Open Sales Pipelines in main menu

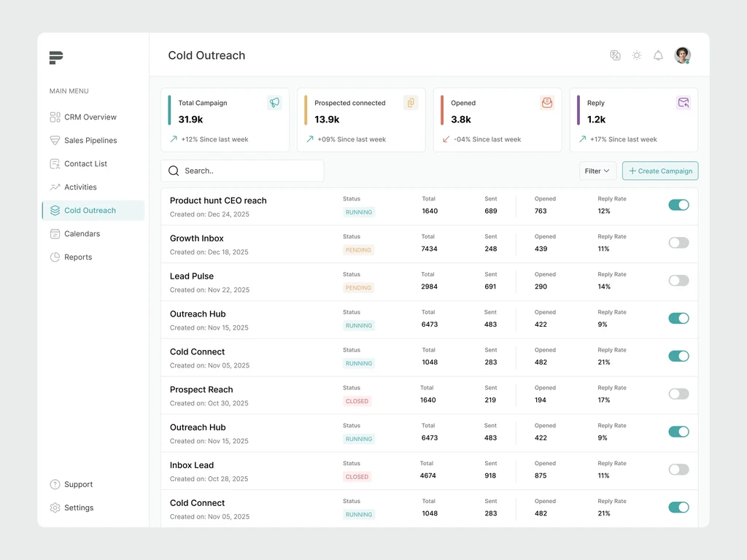pos(83,141)
